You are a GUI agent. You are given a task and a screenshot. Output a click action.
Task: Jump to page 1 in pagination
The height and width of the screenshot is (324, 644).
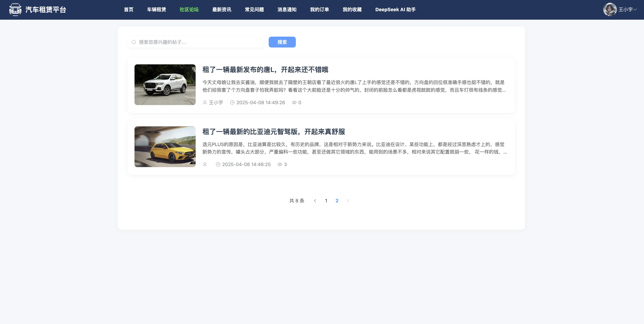[326, 201]
